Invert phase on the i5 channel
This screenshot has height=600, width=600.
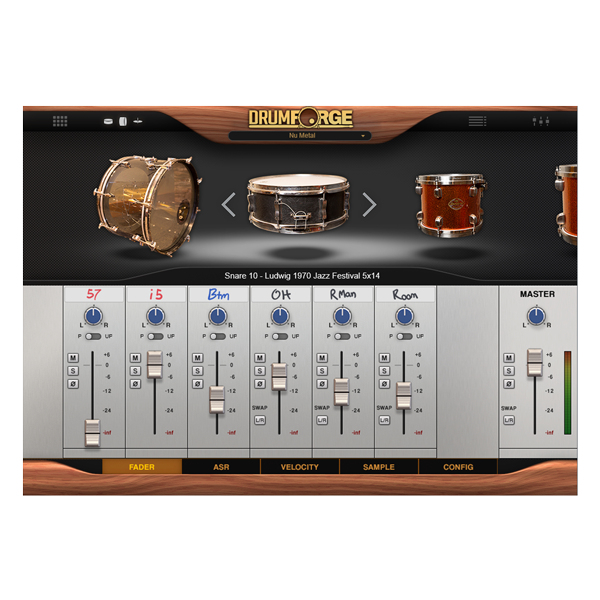point(135,384)
